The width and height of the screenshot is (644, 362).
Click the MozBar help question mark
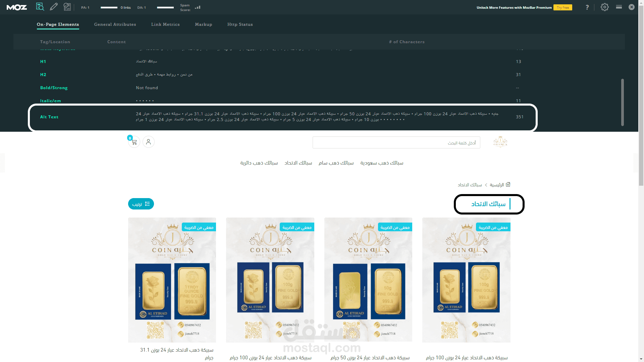[587, 7]
